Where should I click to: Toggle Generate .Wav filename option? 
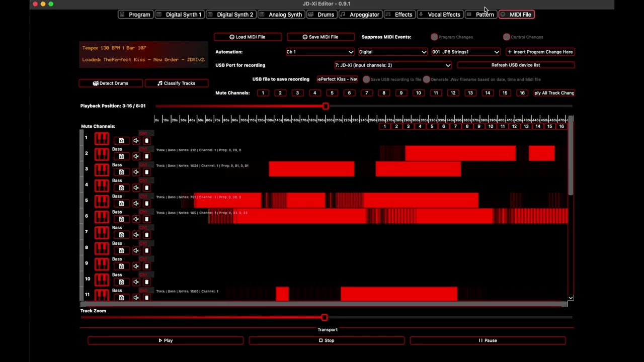pos(427,79)
